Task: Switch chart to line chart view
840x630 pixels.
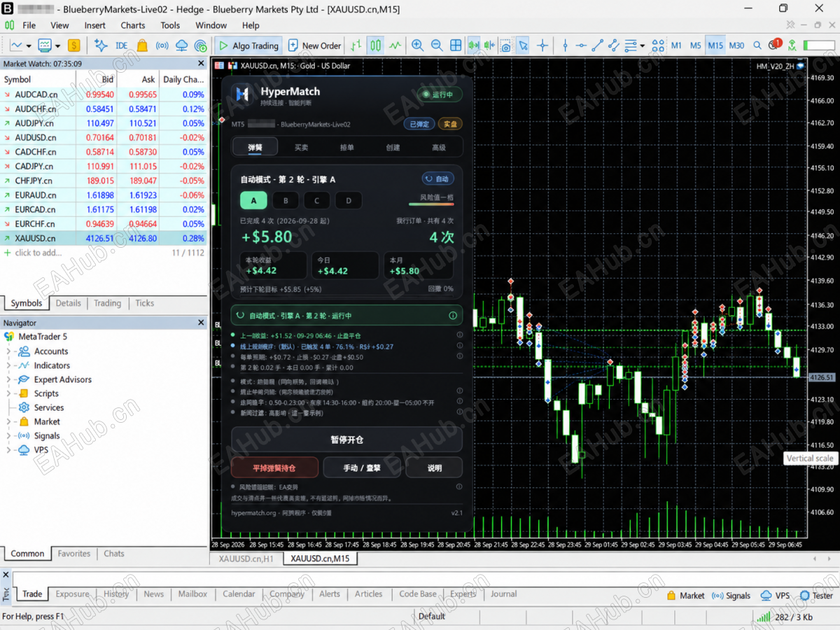Action: point(395,45)
